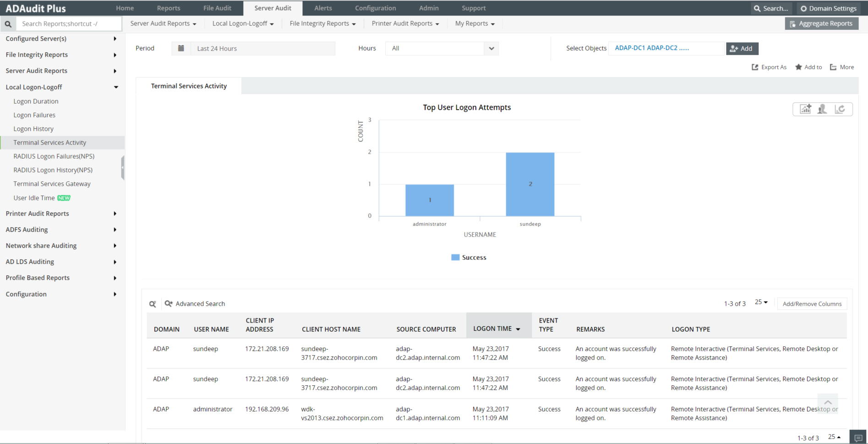The image size is (868, 444).
Task: Open the Admin tab
Action: (429, 8)
